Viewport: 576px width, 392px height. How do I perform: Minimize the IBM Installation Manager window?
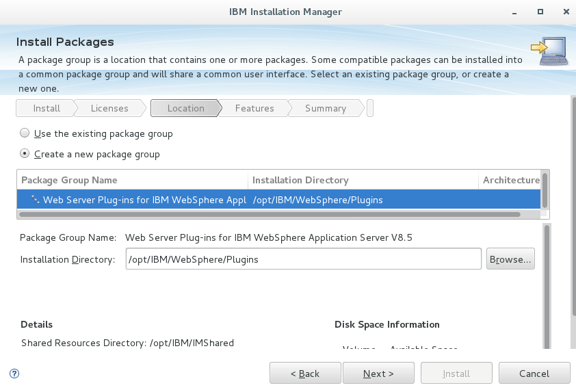(514, 12)
